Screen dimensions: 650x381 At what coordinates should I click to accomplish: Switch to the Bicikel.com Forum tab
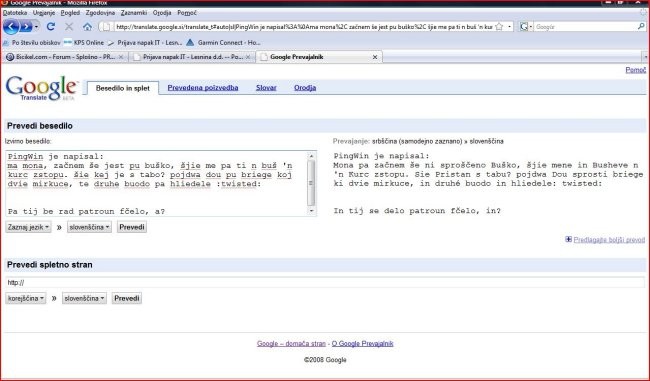point(65,57)
